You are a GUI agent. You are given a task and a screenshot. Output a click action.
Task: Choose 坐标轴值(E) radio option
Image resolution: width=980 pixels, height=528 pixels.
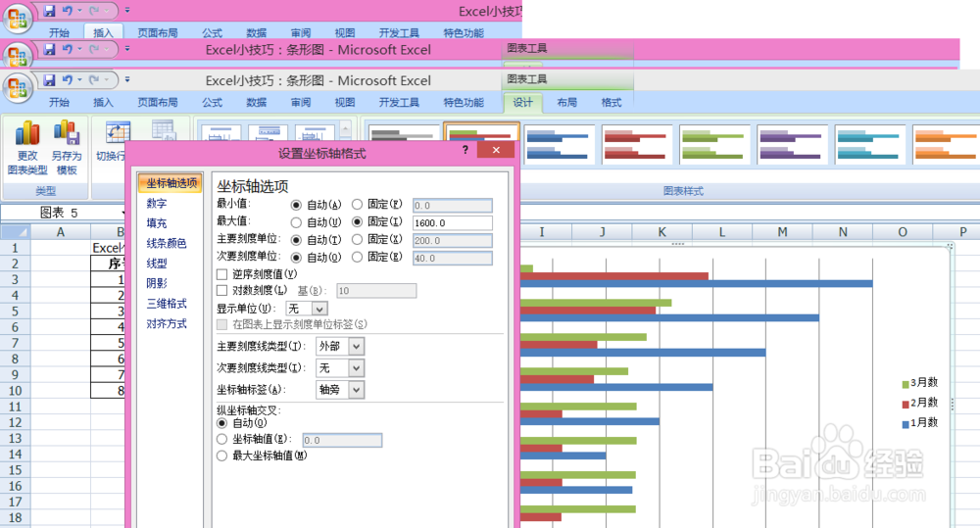pyautogui.click(x=221, y=439)
